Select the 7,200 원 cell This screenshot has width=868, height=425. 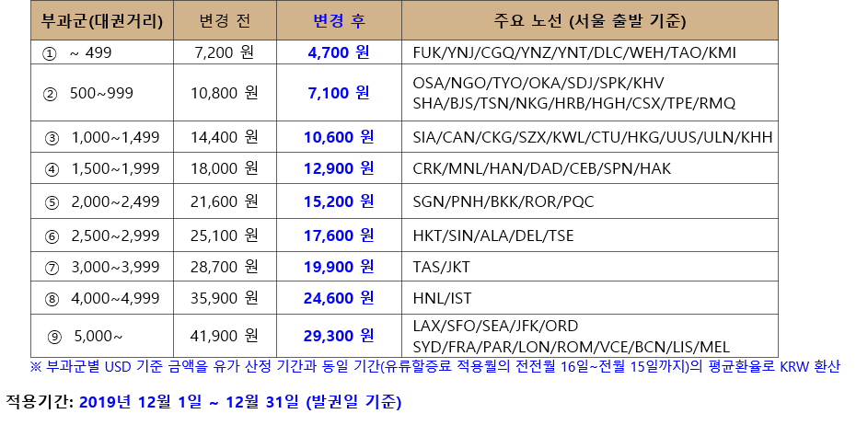pos(225,52)
